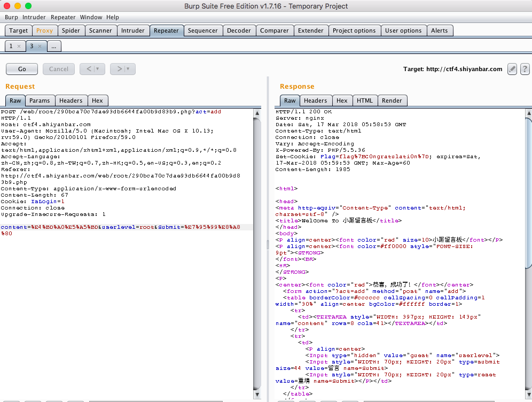
Task: Click response pane scroll down arrow
Action: pos(529,395)
